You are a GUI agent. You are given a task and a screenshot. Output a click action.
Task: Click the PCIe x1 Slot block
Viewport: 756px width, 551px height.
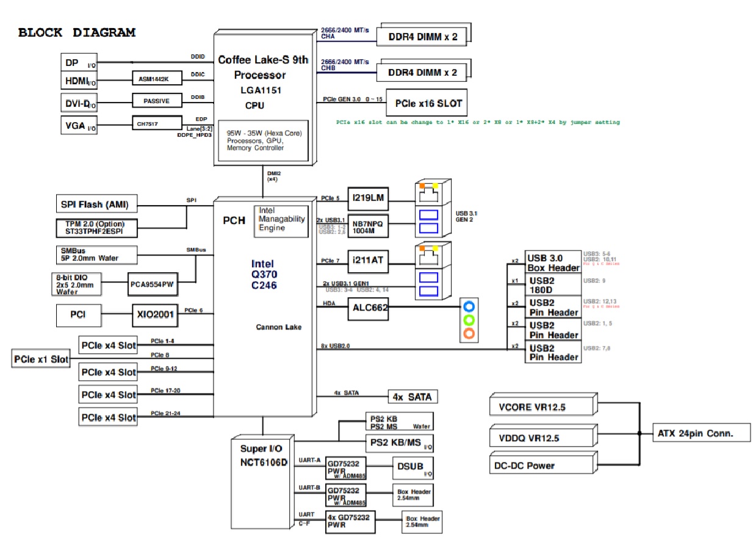(x=41, y=359)
